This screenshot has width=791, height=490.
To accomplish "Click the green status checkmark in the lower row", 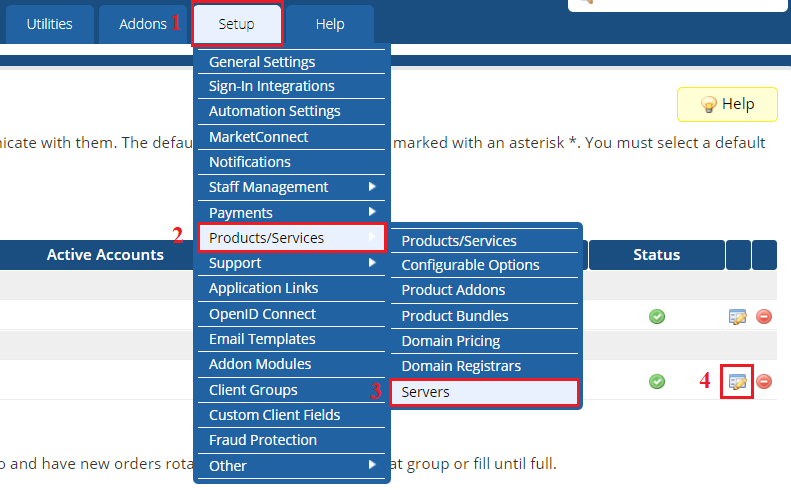I will tap(657, 381).
